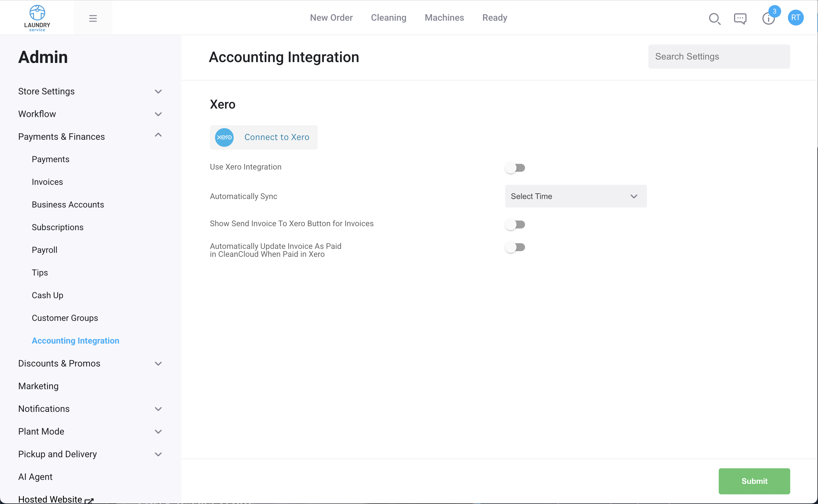
Task: Open the Cleaning menu item
Action: 389,18
